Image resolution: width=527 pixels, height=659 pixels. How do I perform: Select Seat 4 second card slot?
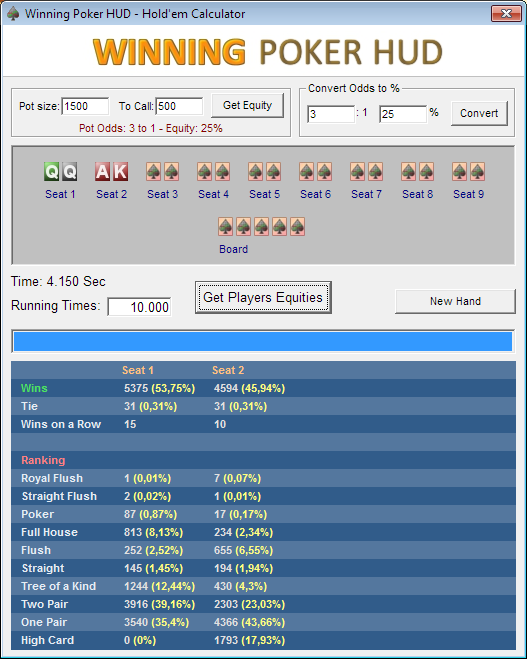click(222, 171)
